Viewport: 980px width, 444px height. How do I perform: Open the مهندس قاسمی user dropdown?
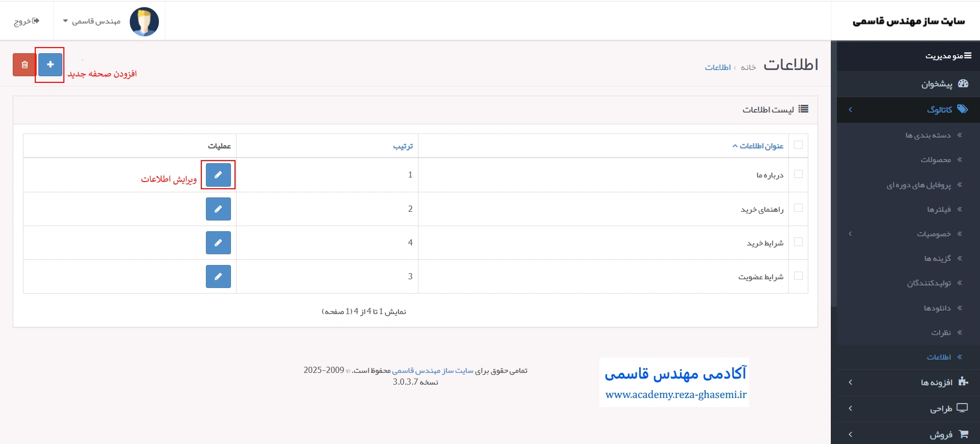click(x=92, y=21)
